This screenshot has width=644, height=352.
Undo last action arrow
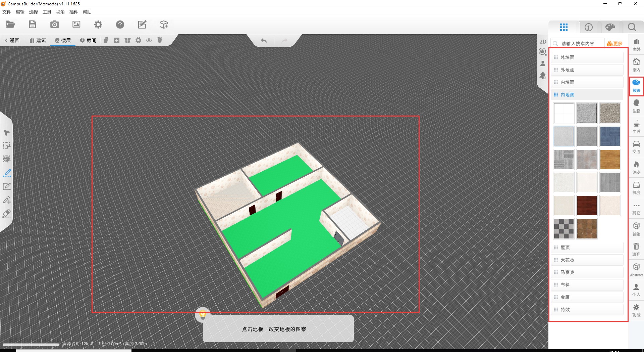pyautogui.click(x=264, y=41)
